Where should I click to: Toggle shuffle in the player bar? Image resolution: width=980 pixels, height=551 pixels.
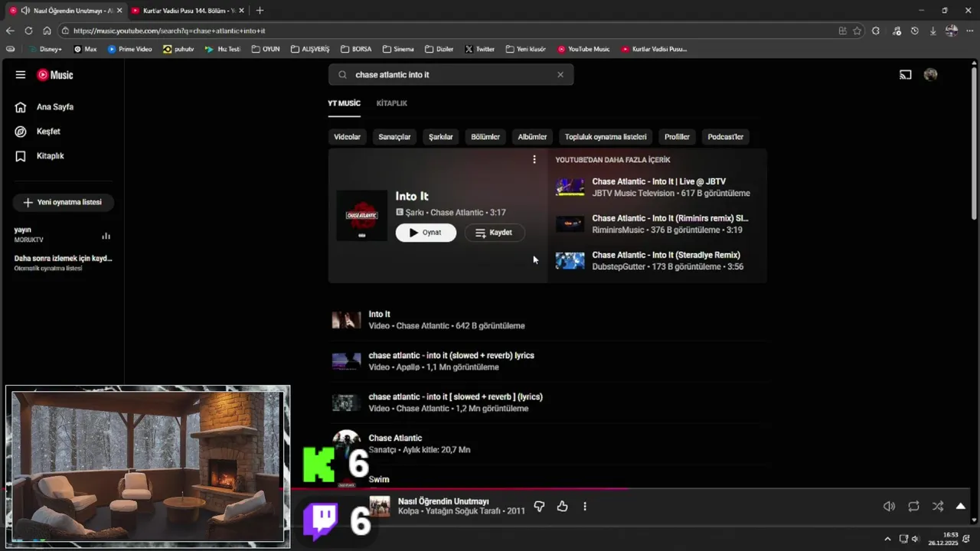click(x=938, y=507)
